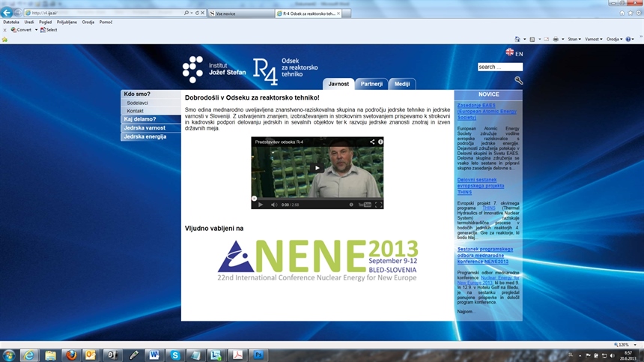This screenshot has height=362, width=644.
Task: Open the Jedrska varnost sidebar item
Action: pos(151,128)
